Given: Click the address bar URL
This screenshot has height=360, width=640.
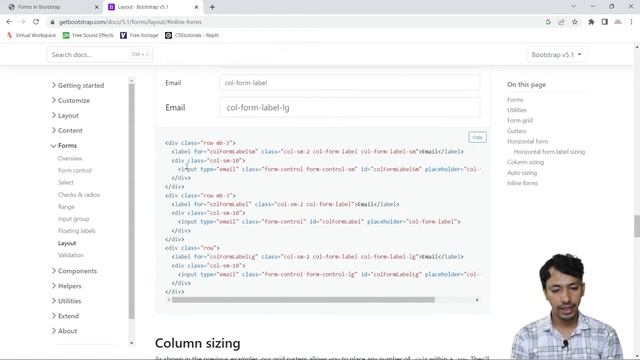Looking at the screenshot, I should click(x=130, y=22).
